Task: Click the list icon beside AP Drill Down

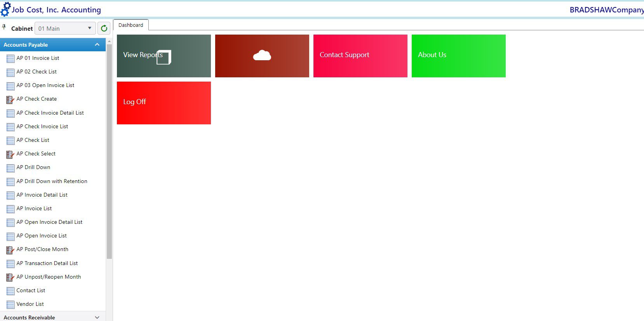Action: 10,168
